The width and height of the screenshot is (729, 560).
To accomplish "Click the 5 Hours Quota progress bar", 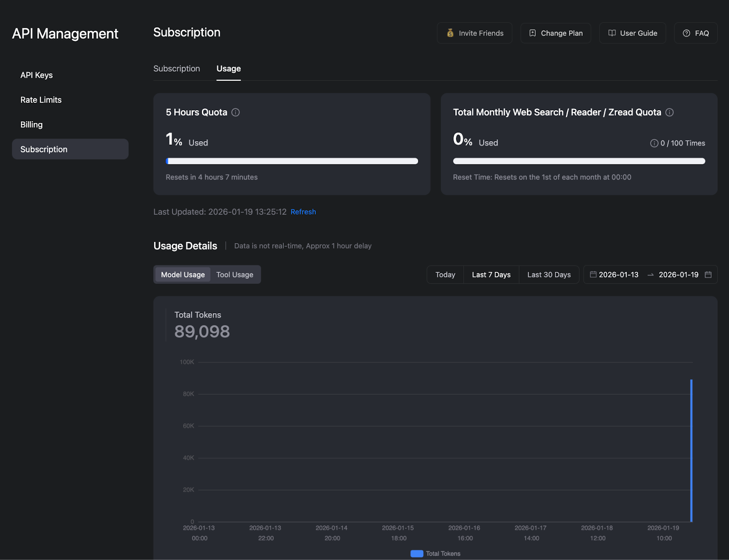I will pyautogui.click(x=292, y=161).
